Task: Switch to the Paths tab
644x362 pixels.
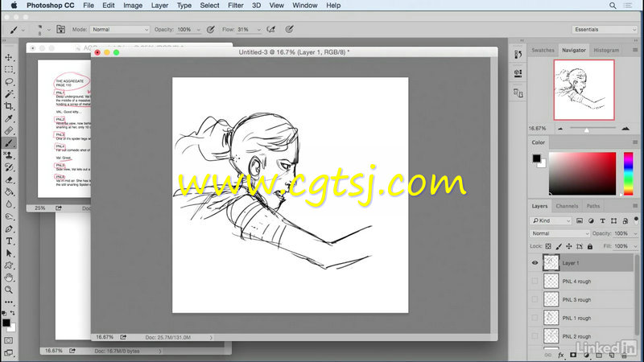Action: pyautogui.click(x=592, y=206)
